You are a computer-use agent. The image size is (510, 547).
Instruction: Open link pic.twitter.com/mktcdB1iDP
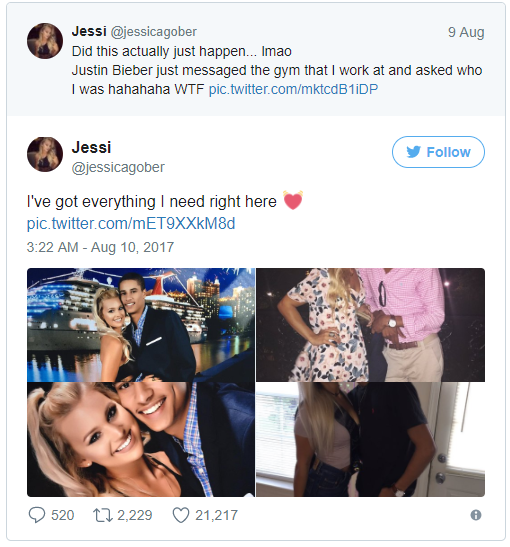pyautogui.click(x=293, y=89)
